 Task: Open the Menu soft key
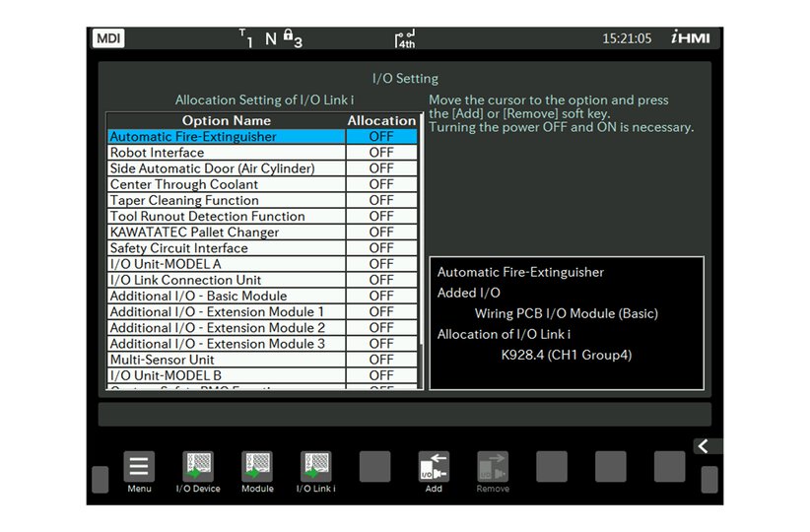pos(139,466)
